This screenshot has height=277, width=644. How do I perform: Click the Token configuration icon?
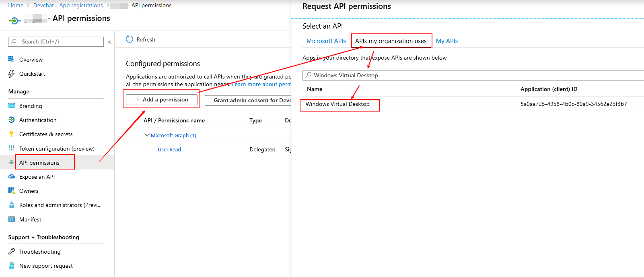click(11, 148)
